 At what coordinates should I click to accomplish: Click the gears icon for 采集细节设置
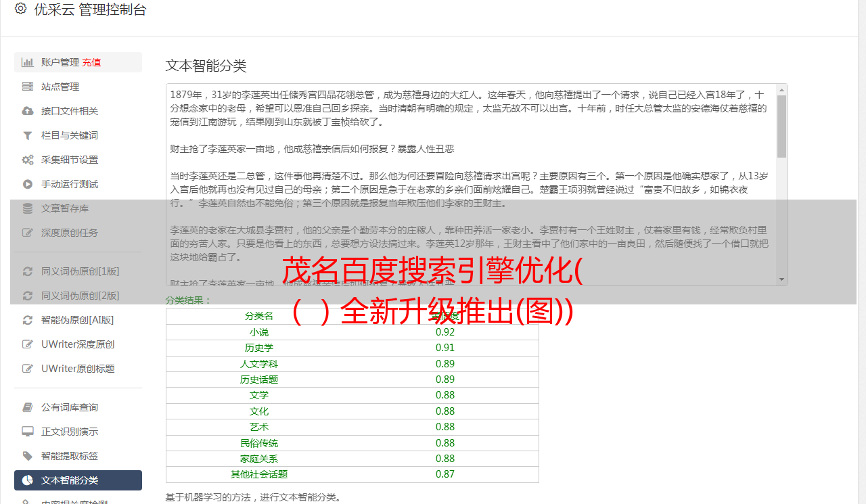tap(28, 160)
